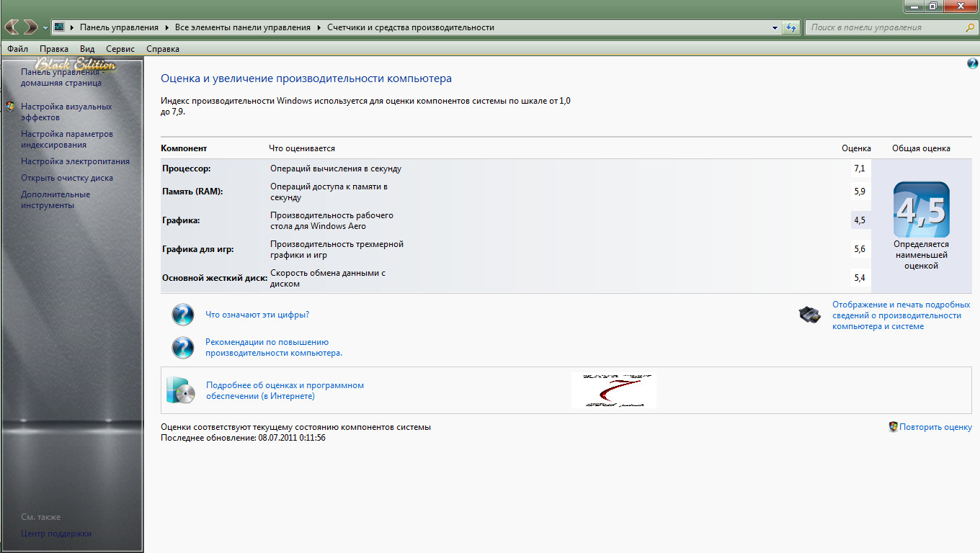
Task: Click memory score 5,9
Action: 860,192
